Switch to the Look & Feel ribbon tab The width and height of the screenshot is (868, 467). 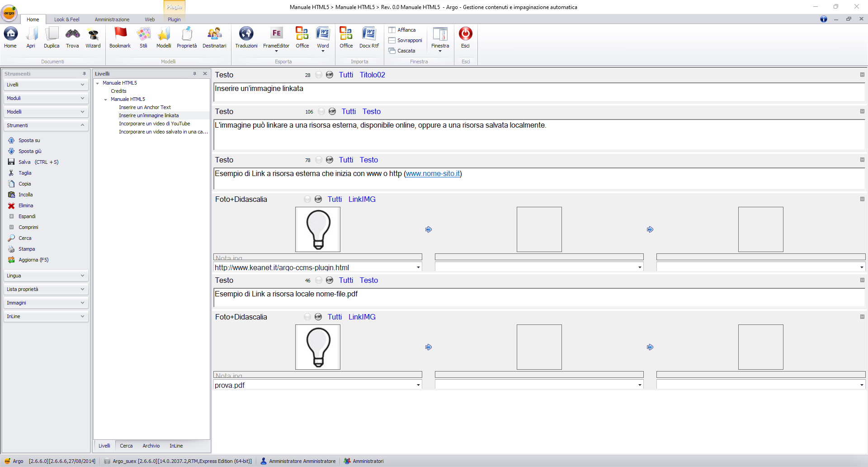[66, 19]
